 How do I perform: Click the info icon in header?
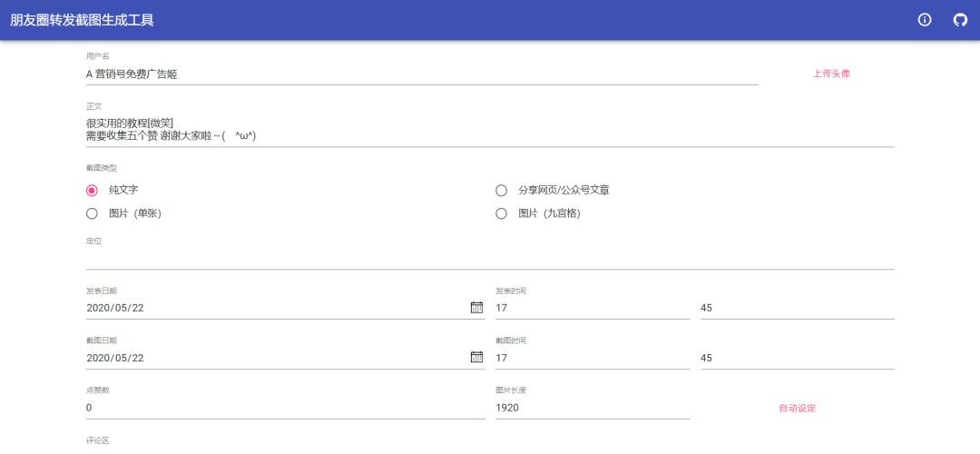click(925, 20)
